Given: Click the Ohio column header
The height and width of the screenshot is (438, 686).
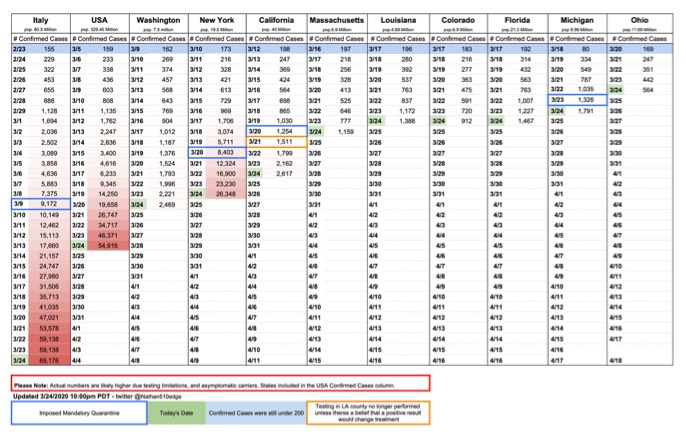Looking at the screenshot, I should coord(639,20).
